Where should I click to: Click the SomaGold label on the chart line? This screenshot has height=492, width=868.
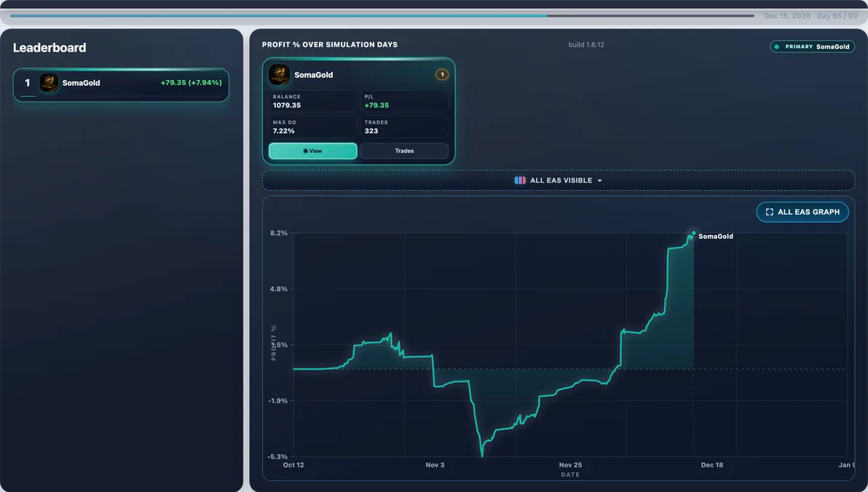click(x=715, y=237)
